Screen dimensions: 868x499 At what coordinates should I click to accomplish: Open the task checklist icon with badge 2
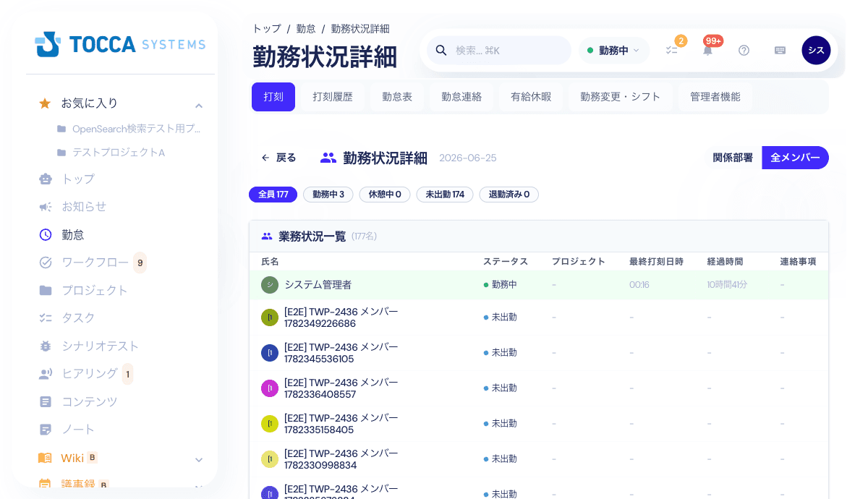click(672, 51)
